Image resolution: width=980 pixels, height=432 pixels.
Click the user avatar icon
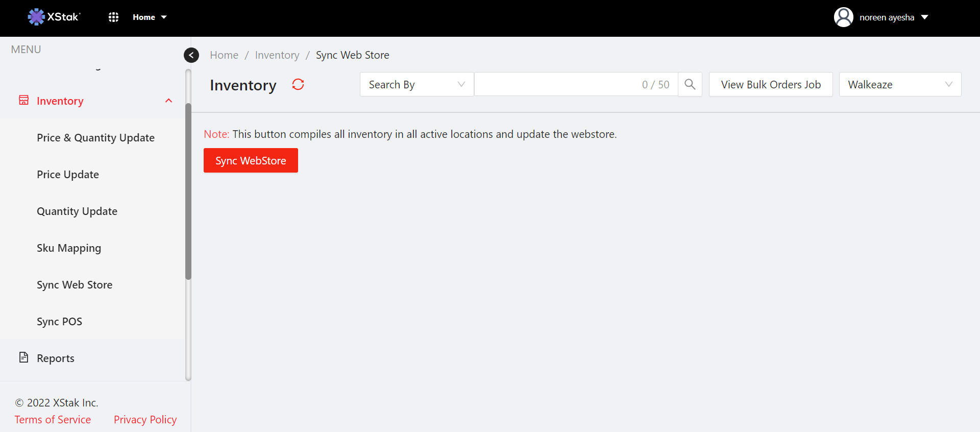[x=843, y=17]
